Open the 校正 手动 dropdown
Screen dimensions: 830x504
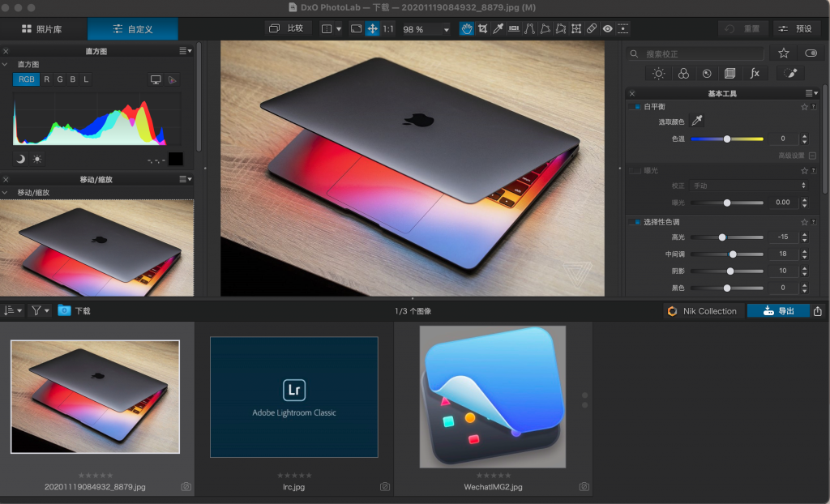tap(747, 186)
